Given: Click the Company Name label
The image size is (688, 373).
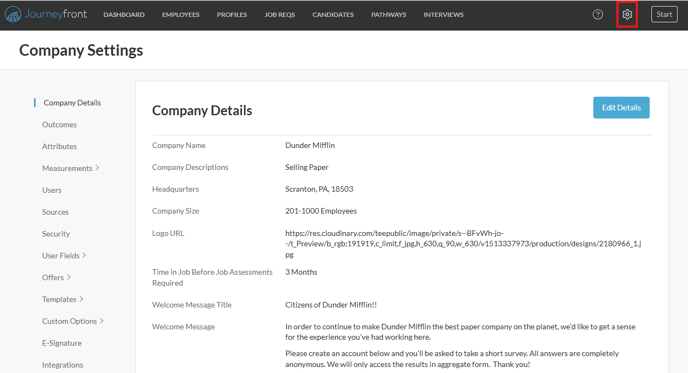Looking at the screenshot, I should tap(179, 145).
